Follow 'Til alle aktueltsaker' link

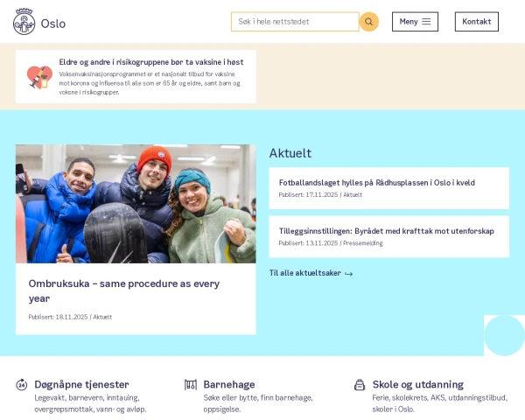[311, 273]
